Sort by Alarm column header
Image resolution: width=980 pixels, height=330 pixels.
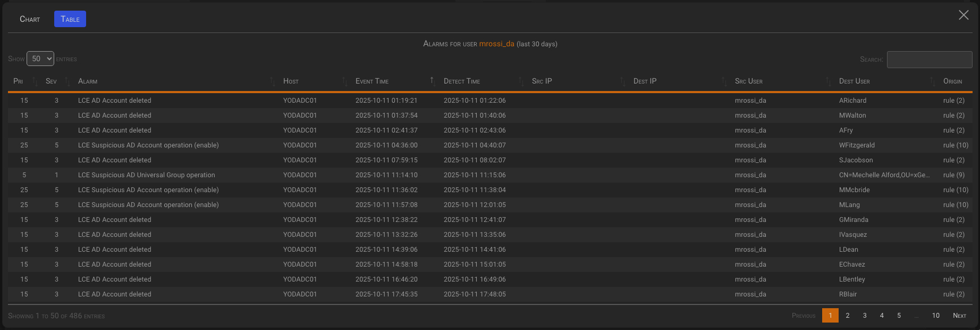pos(88,81)
